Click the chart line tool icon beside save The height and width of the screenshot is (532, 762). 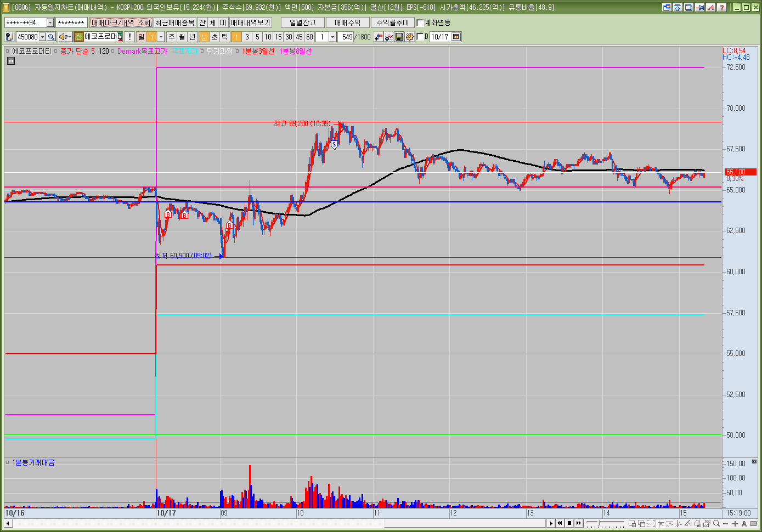click(x=389, y=37)
